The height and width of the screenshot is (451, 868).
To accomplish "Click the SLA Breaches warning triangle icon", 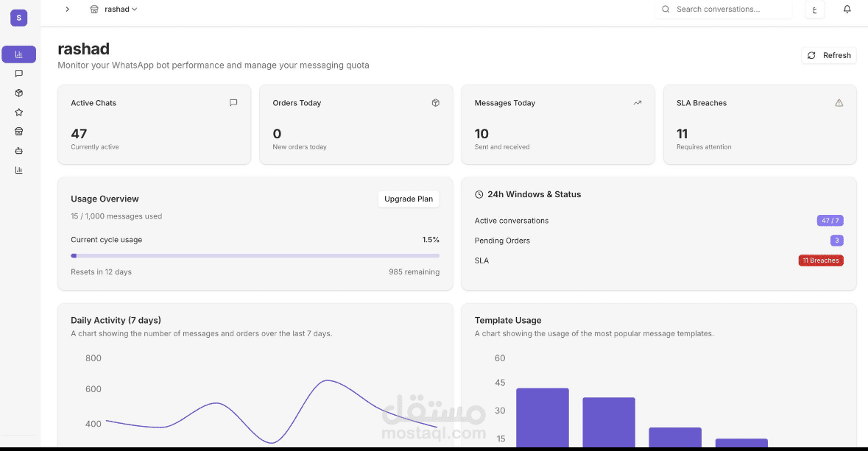I will 839,103.
